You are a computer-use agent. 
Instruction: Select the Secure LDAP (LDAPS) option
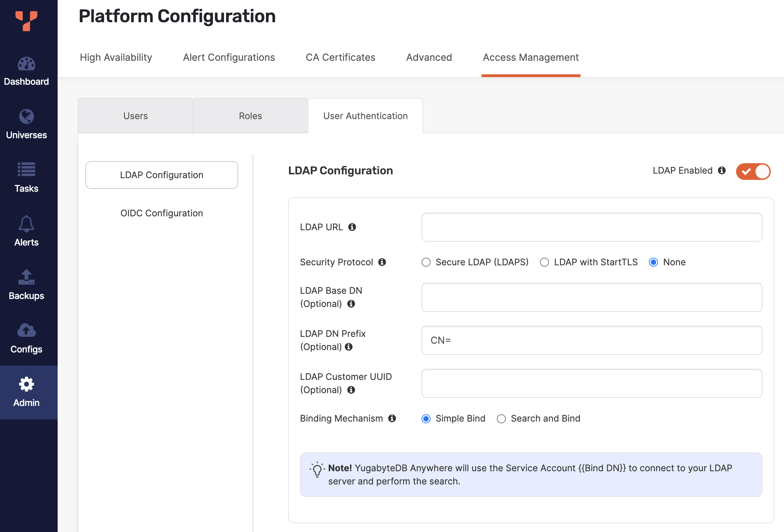pyautogui.click(x=426, y=263)
